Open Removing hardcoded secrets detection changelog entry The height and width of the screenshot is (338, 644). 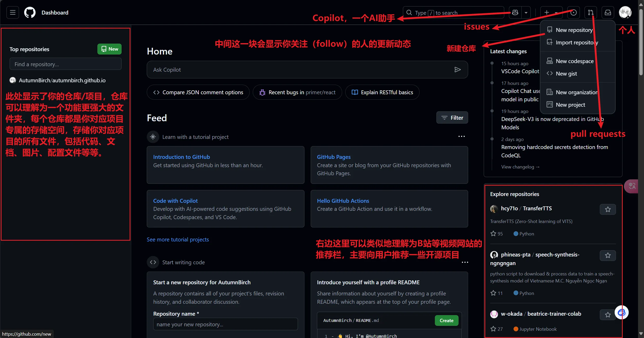554,151
